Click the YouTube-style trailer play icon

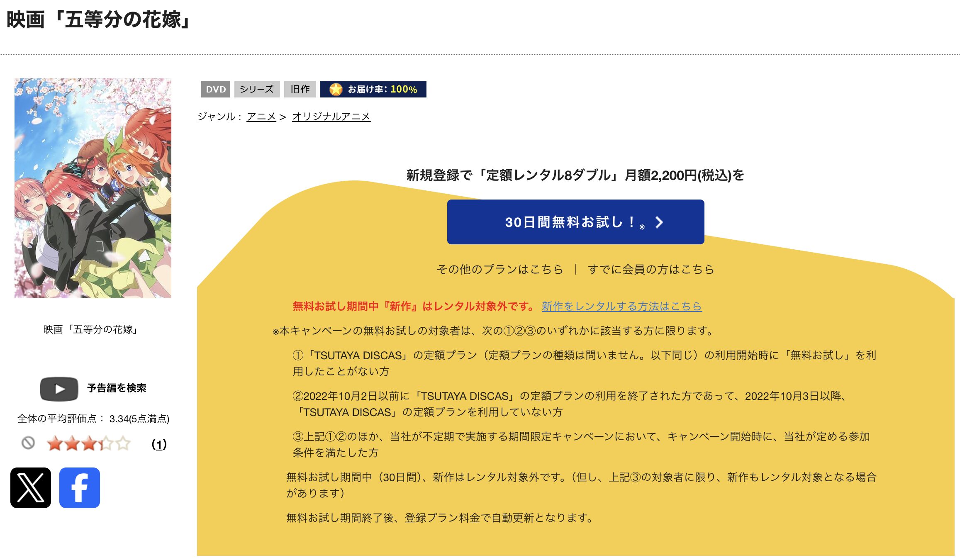pos(59,389)
